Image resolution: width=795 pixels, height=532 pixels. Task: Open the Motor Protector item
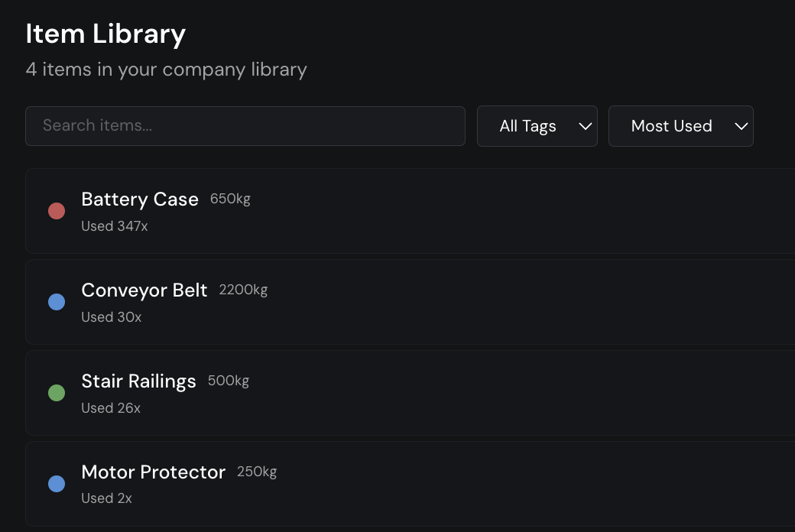coord(410,483)
